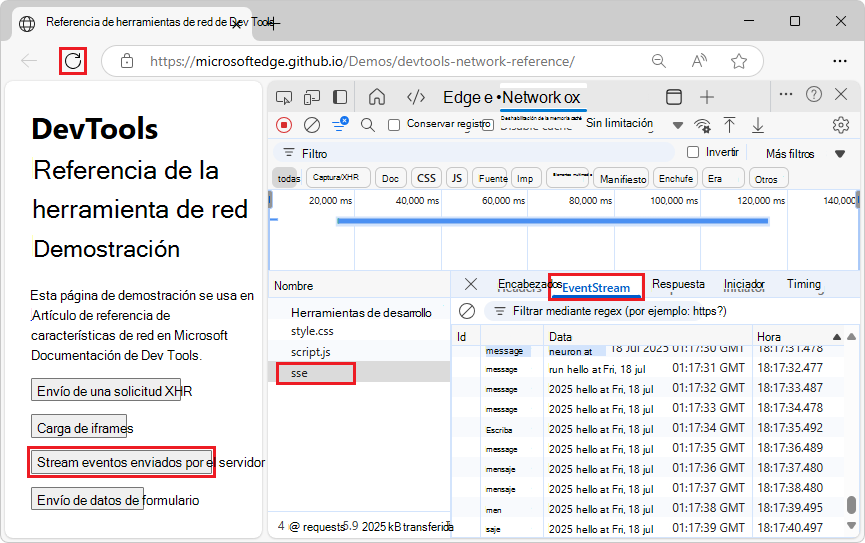The width and height of the screenshot is (865, 543).
Task: Enable the Conservar registro checkbox
Action: 394,125
